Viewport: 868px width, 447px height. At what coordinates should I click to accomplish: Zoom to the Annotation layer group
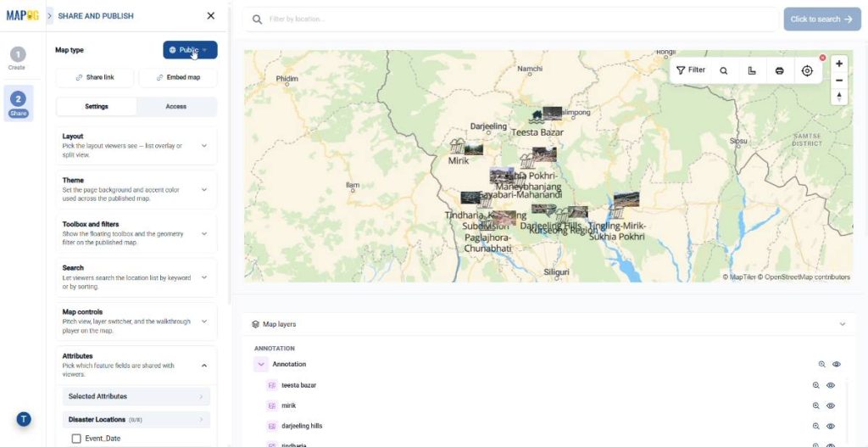point(821,365)
